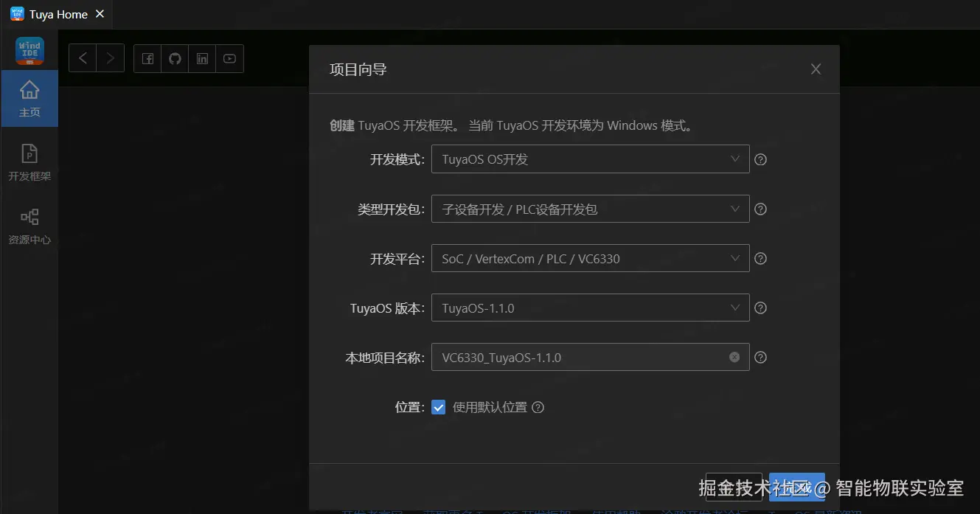Close the 项目向导 dialog

pos(816,69)
